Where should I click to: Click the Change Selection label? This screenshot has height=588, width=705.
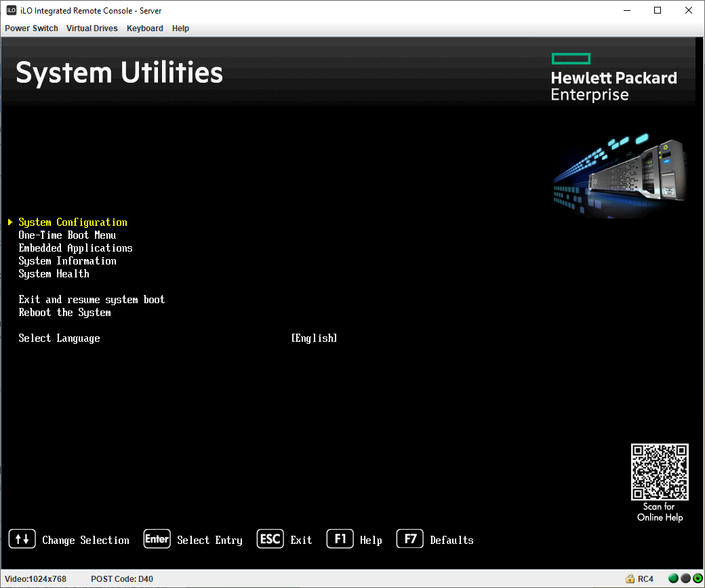point(86,541)
